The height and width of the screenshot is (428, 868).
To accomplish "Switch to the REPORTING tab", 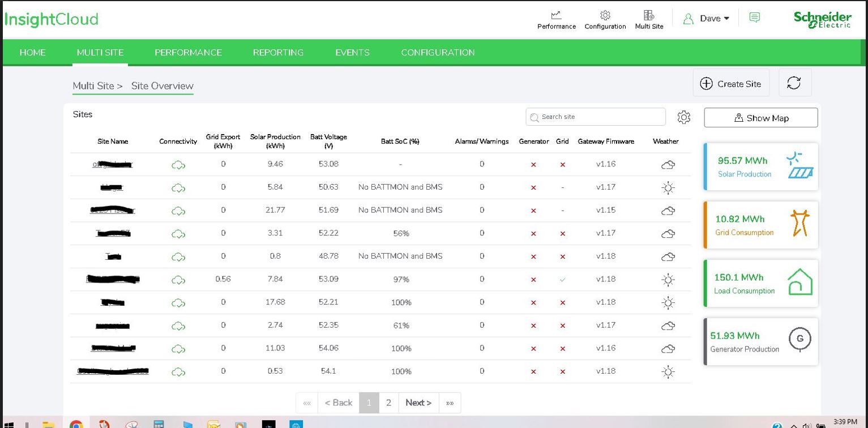I will pyautogui.click(x=278, y=53).
